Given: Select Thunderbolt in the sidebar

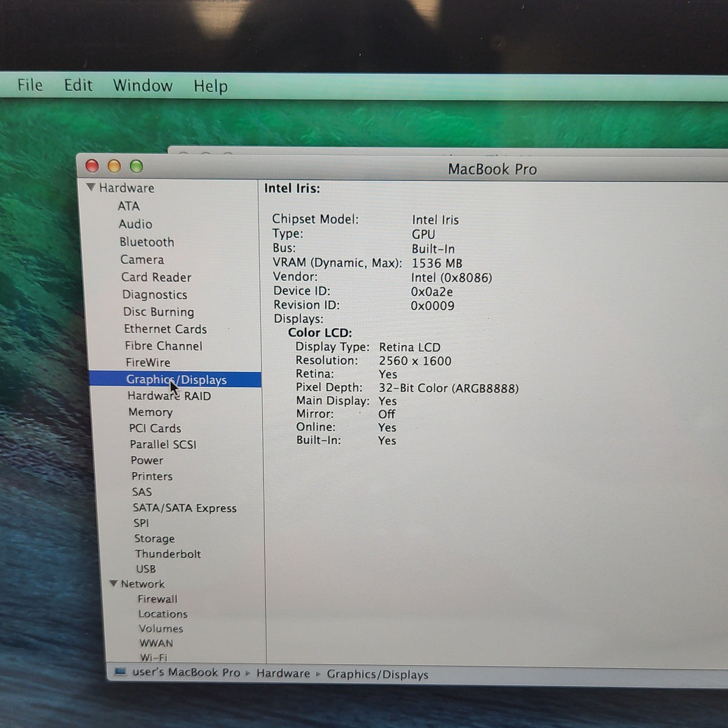Looking at the screenshot, I should point(168,554).
